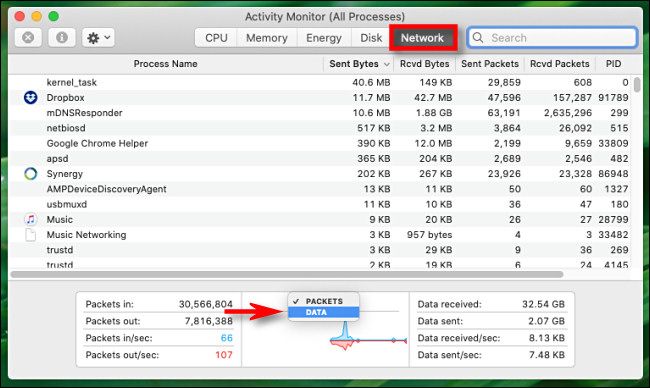Sort by Rcvd Packets column

coord(560,64)
